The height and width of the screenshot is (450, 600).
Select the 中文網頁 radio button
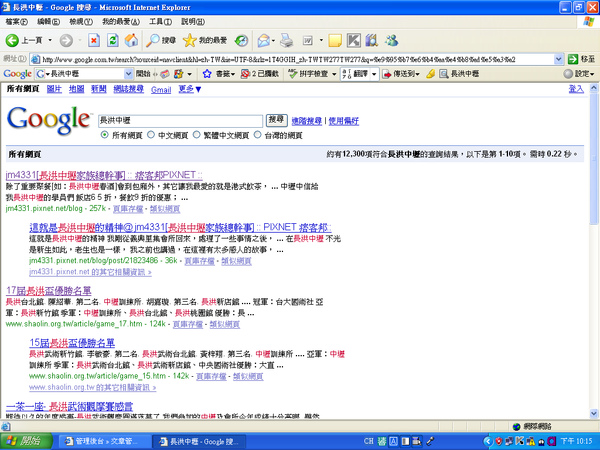pyautogui.click(x=151, y=135)
